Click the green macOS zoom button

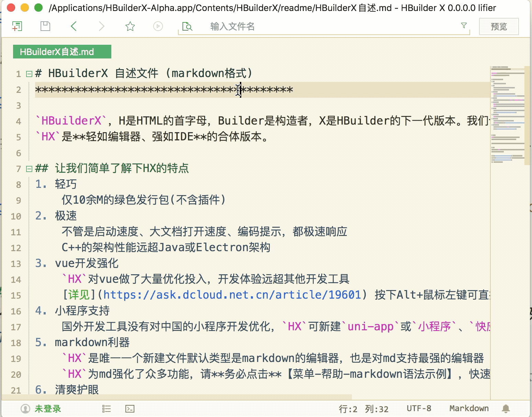(38, 7)
